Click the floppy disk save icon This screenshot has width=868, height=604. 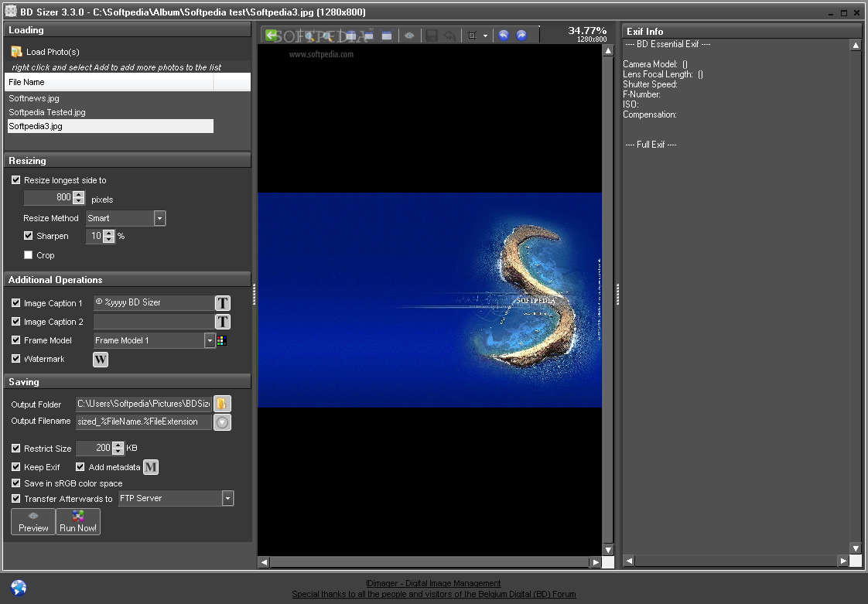(x=432, y=36)
